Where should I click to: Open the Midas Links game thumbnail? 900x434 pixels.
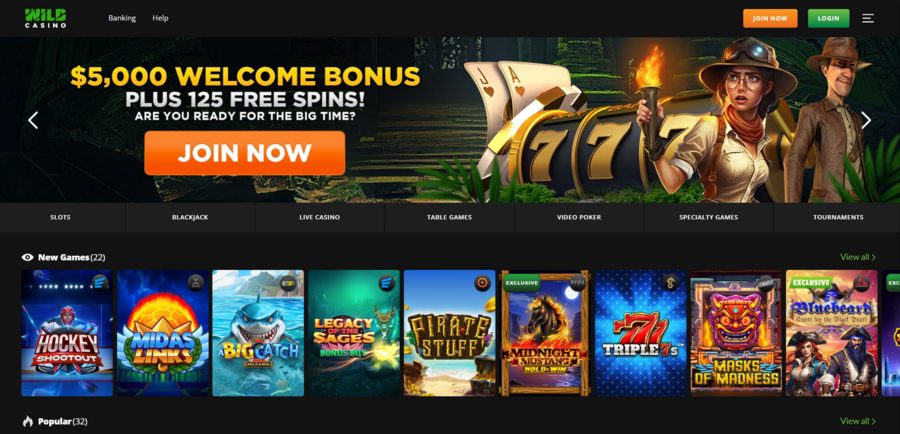click(x=163, y=333)
